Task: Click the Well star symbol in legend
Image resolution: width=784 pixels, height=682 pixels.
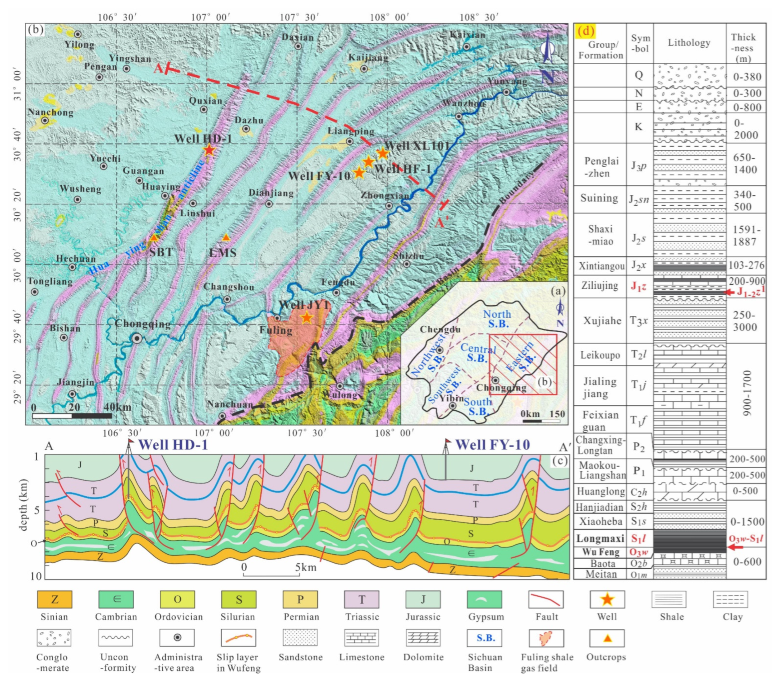Action: point(607,599)
